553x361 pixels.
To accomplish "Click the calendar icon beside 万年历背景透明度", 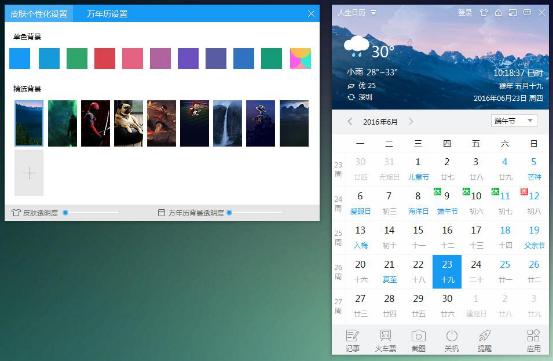I will click(161, 213).
